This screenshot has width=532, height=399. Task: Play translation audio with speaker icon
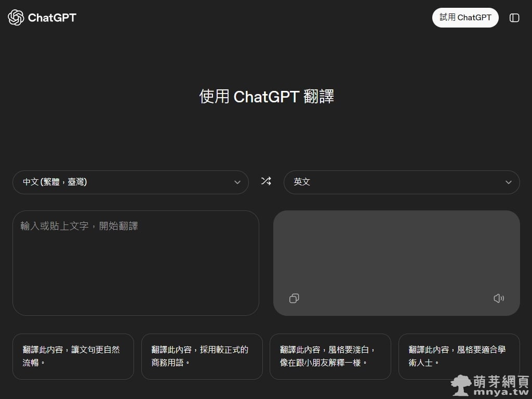498,298
